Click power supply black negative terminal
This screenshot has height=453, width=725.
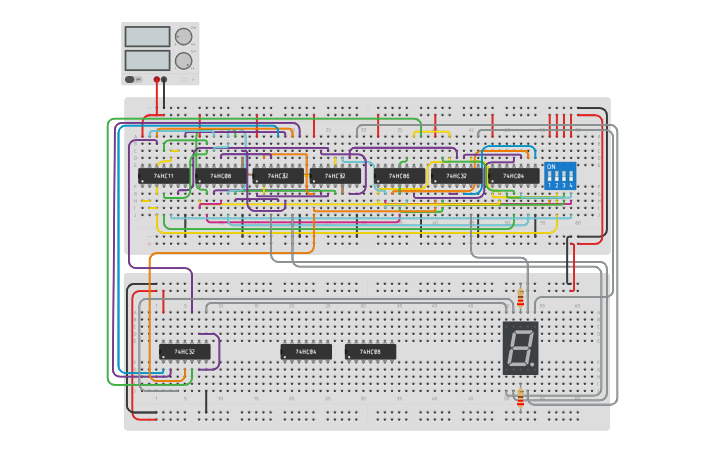coord(164,80)
